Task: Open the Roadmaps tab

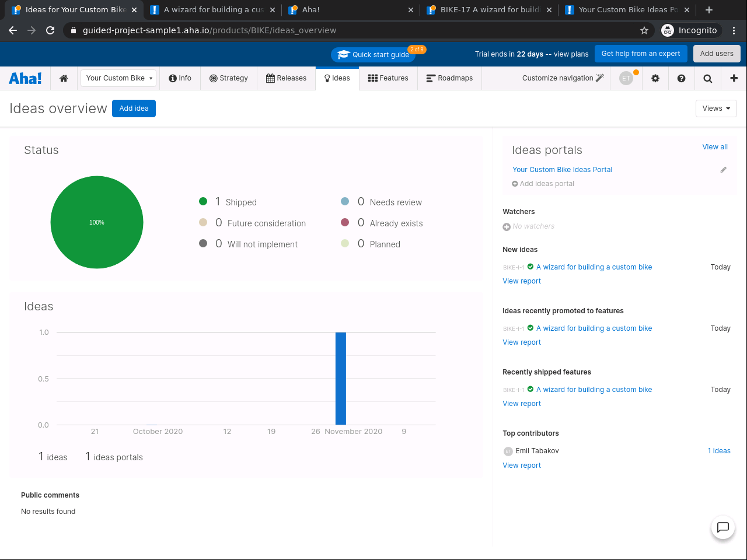Action: 449,78
